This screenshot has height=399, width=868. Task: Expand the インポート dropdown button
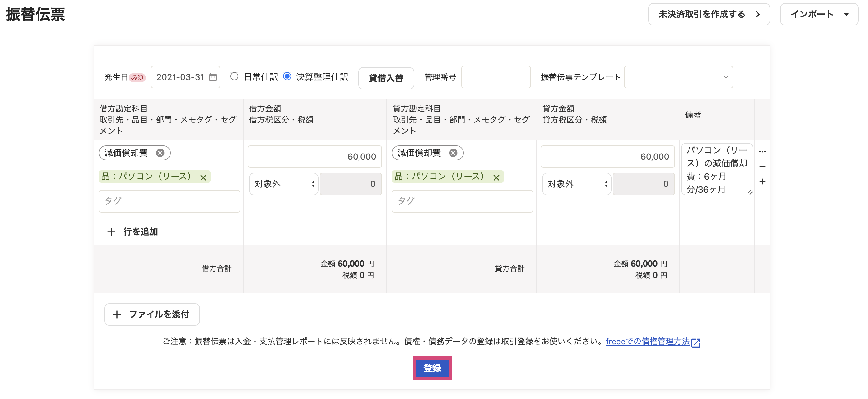coord(819,15)
